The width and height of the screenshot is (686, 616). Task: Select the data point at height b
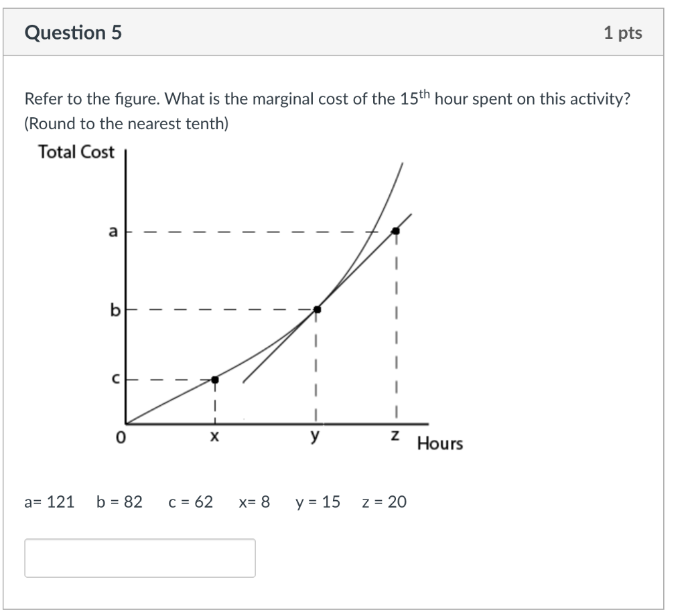tap(316, 309)
